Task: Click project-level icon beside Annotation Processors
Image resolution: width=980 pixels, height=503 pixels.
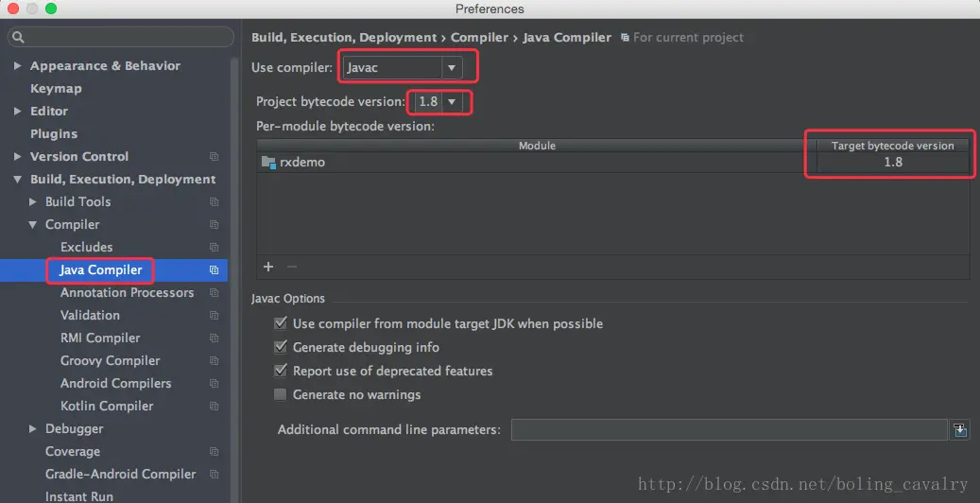Action: [x=214, y=292]
